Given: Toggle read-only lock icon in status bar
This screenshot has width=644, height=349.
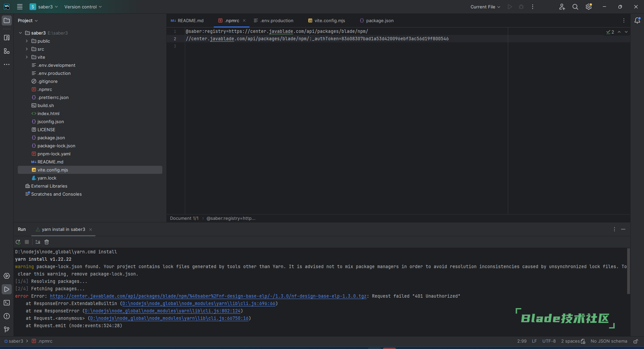Looking at the screenshot, I should [x=636, y=341].
